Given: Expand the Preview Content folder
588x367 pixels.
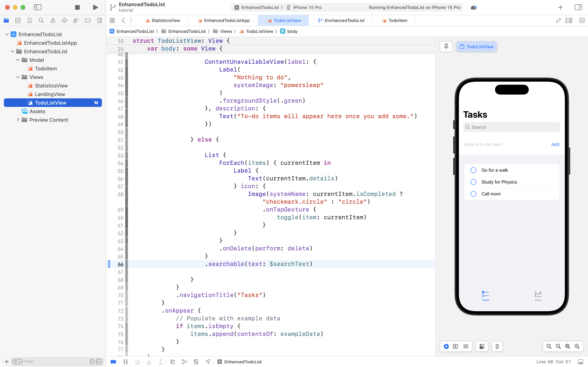Looking at the screenshot, I should click(x=18, y=120).
